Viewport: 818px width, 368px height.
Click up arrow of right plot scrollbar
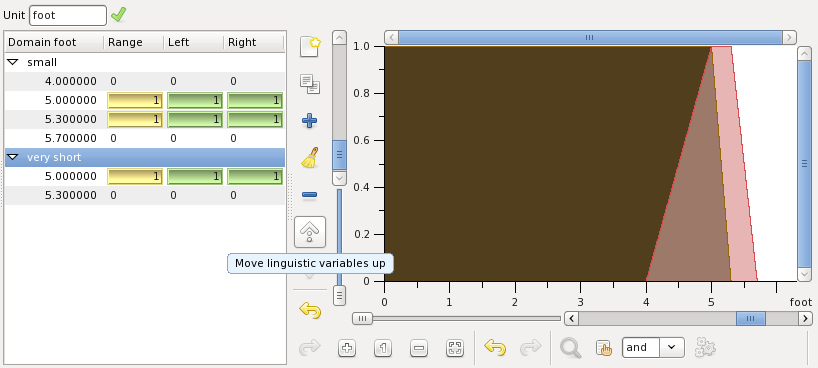(x=804, y=54)
